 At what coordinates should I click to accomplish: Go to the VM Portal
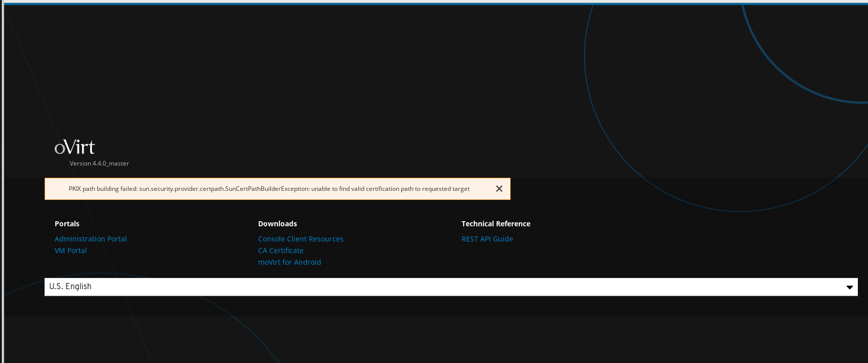click(x=70, y=251)
